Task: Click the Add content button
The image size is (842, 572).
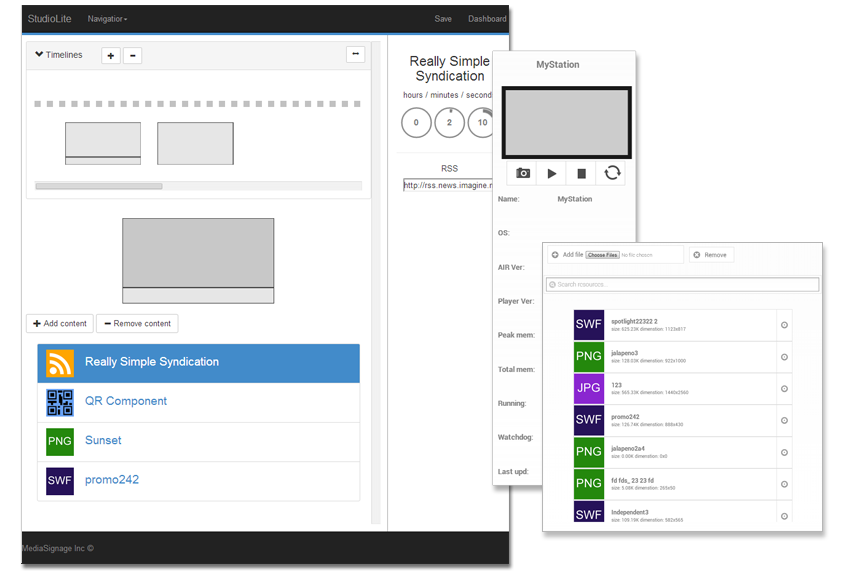Action: 60,324
